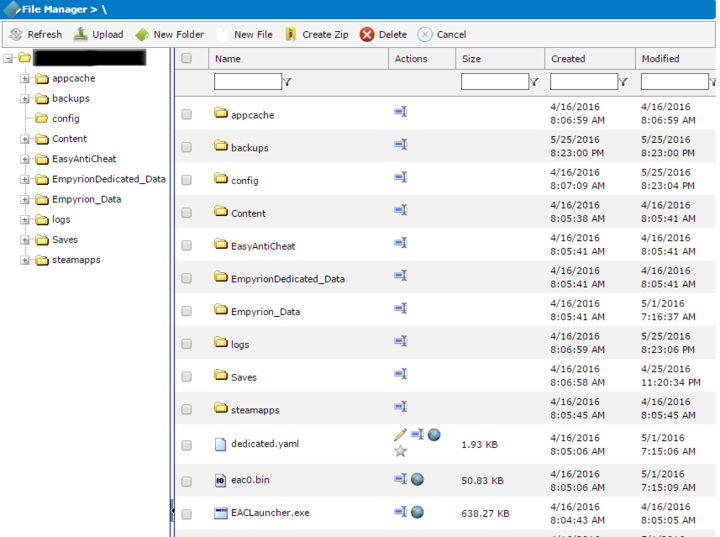The height and width of the screenshot is (537, 720).
Task: Click the globe icon for eac0.bin
Action: tap(417, 480)
